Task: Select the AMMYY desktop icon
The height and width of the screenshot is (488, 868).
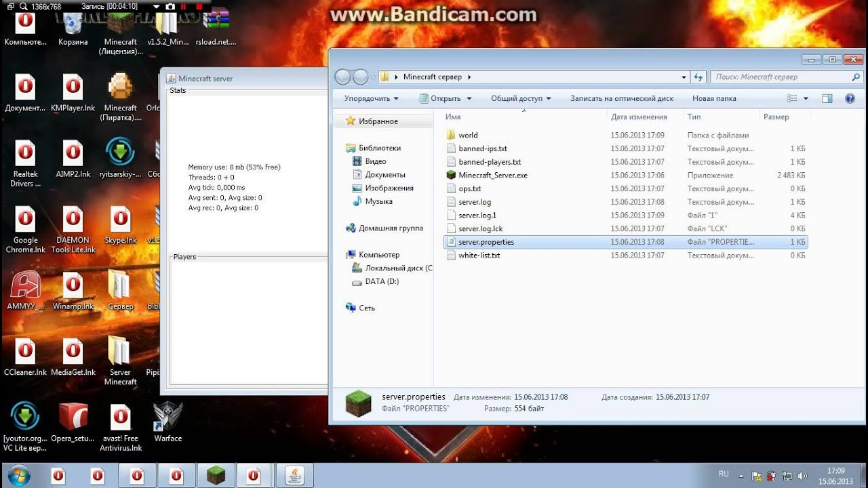Action: [25, 291]
